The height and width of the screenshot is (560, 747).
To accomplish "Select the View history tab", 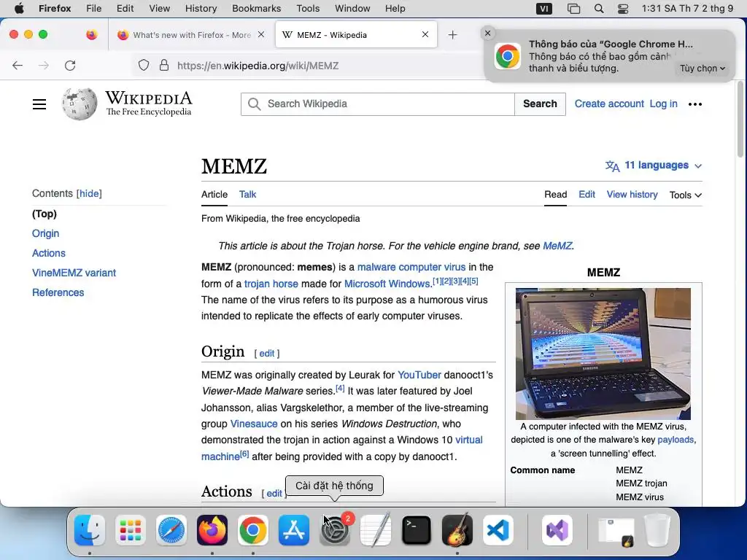I will point(632,194).
